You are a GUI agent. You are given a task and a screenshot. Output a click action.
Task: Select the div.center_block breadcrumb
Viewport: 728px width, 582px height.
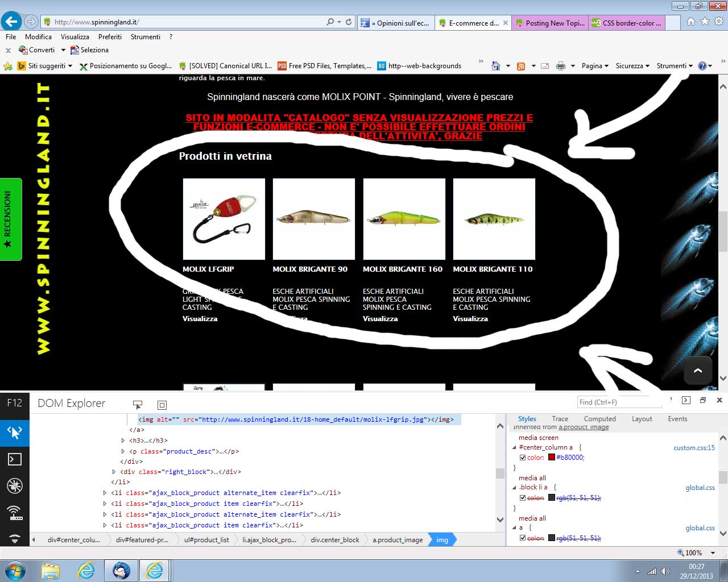335,540
